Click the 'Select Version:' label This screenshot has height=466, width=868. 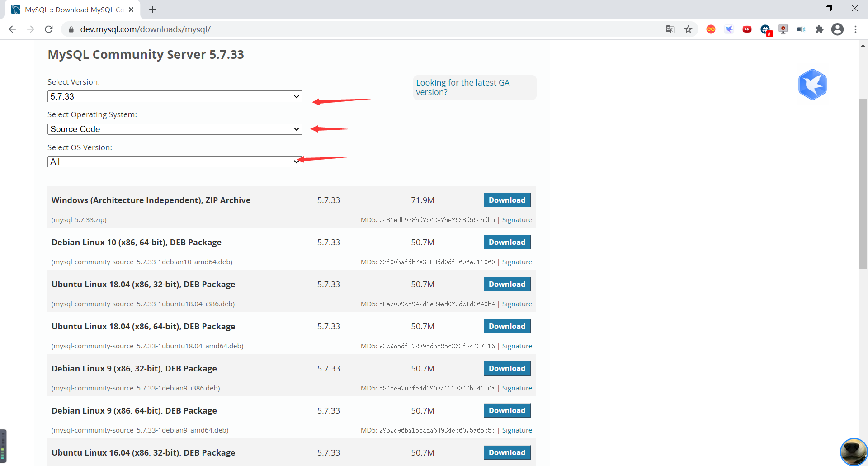(74, 82)
